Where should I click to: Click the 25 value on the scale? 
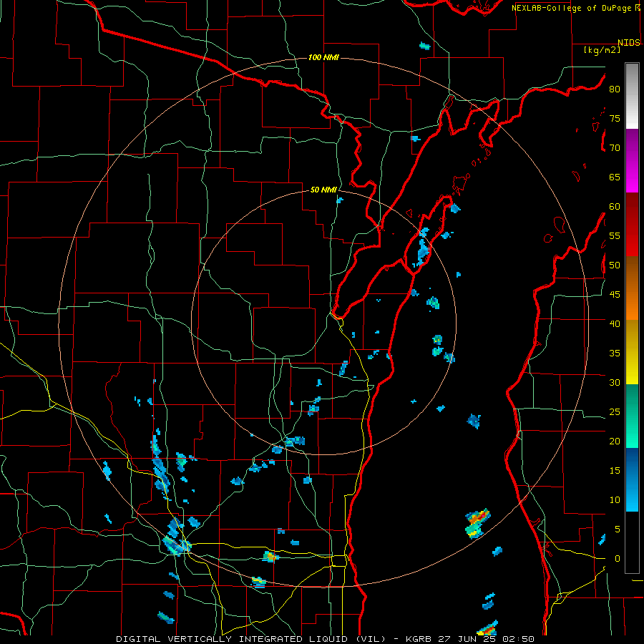[615, 412]
